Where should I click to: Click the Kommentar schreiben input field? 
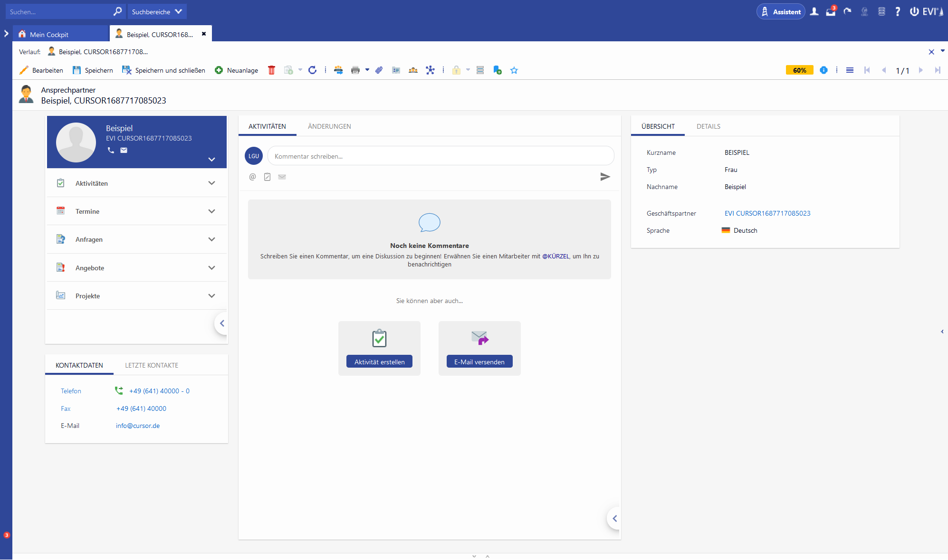pyautogui.click(x=440, y=156)
